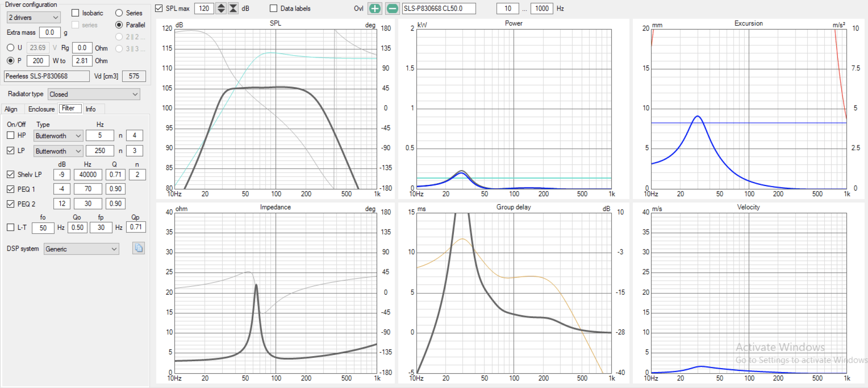Screen dimensions: 868x388
Task: Disable the PEQ 2 checkbox
Action: [11, 204]
